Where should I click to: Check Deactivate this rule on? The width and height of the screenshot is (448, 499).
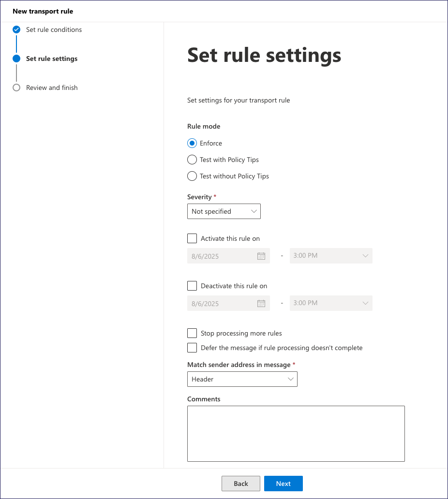point(192,286)
